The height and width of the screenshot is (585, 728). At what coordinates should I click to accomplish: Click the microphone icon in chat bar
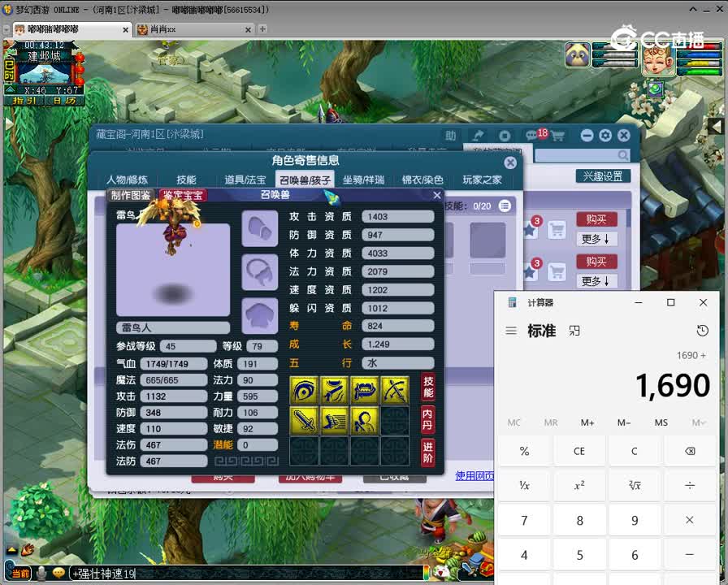41,574
